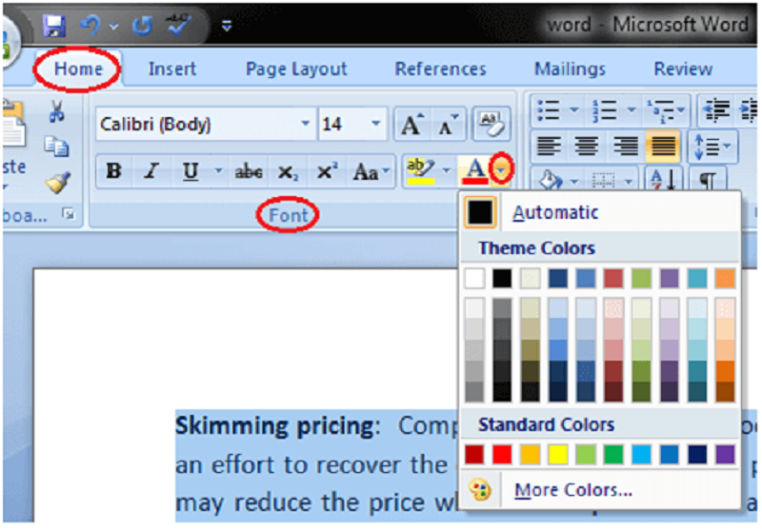Toggle Justify paragraph alignment

pyautogui.click(x=663, y=147)
